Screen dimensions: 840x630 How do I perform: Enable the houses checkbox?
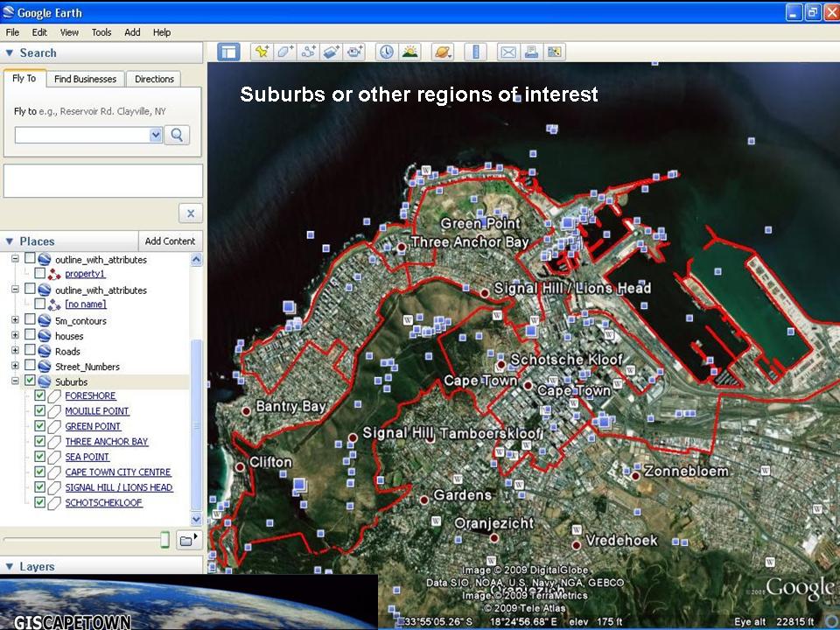click(x=30, y=335)
